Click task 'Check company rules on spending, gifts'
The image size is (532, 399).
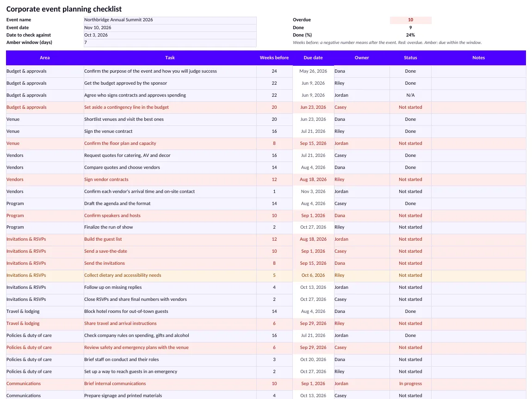pos(170,336)
